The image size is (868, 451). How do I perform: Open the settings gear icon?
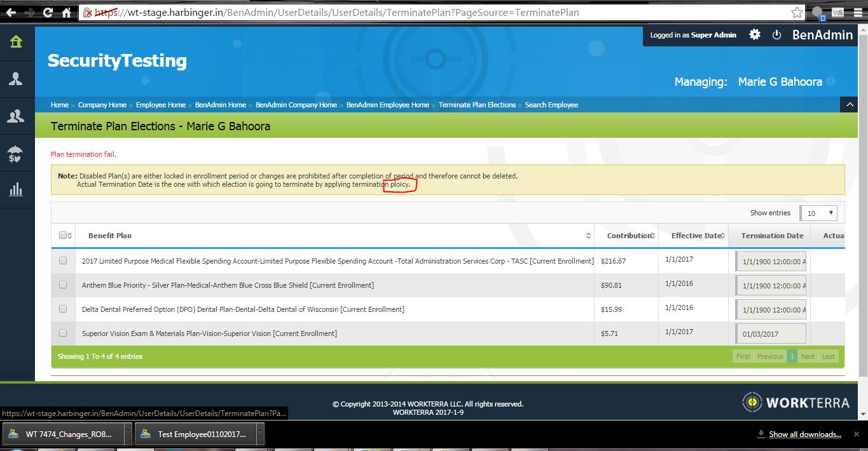pyautogui.click(x=755, y=35)
